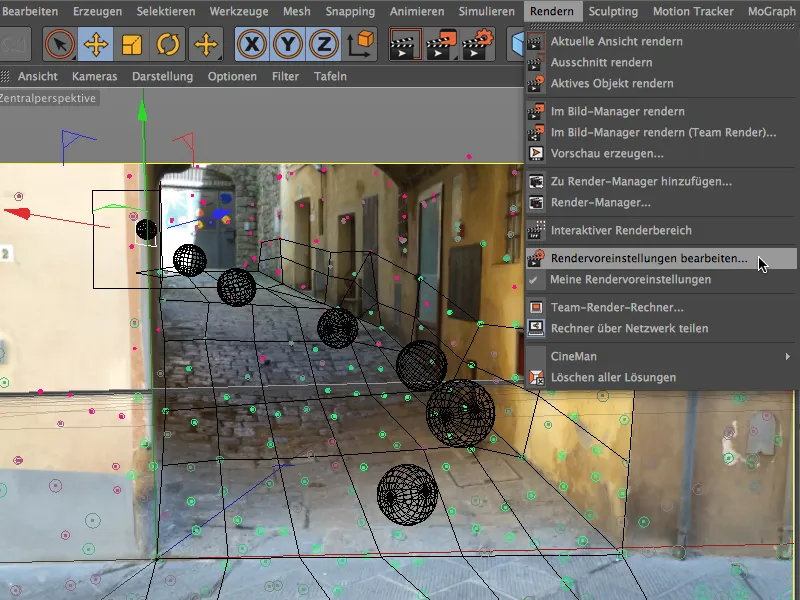This screenshot has width=800, height=600.
Task: Toggle the Y axis lock
Action: 287,45
